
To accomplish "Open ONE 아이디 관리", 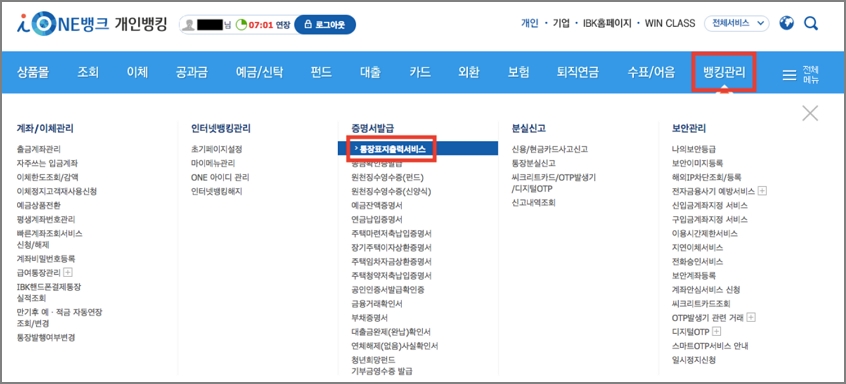I will 220,177.
